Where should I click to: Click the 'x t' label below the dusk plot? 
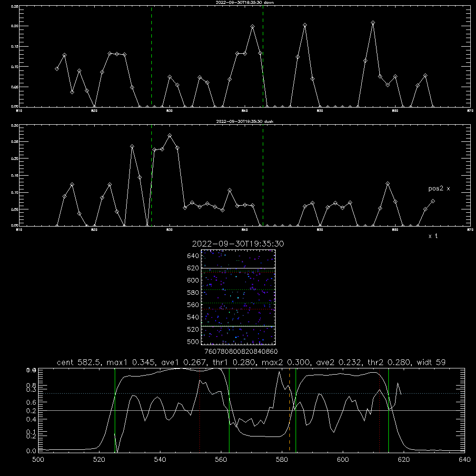click(x=433, y=236)
